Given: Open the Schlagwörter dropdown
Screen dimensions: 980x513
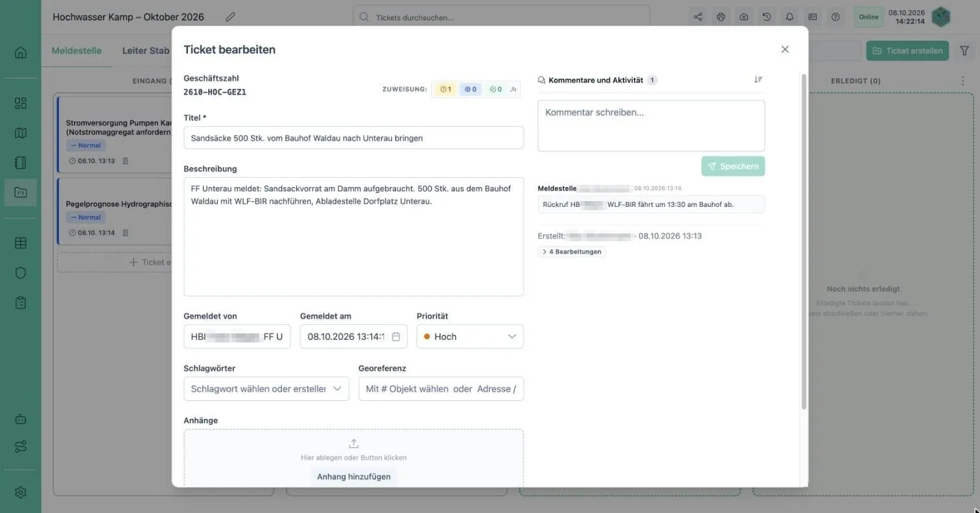Looking at the screenshot, I should pos(266,388).
